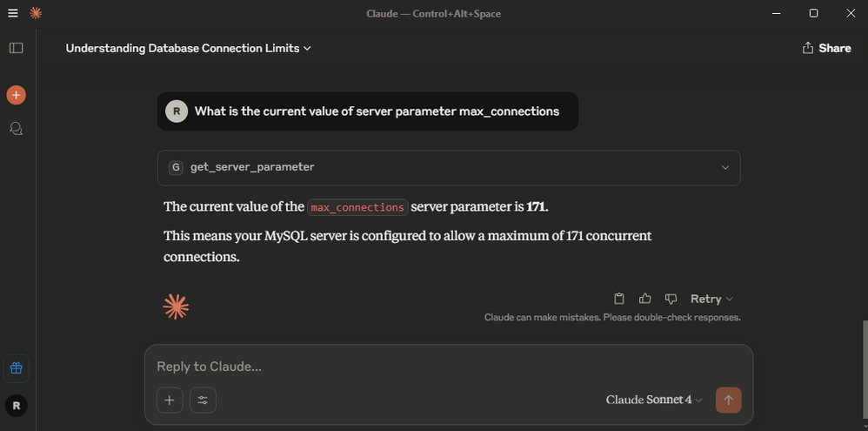Click the attach plus button in composer
This screenshot has height=431, width=868.
click(170, 400)
